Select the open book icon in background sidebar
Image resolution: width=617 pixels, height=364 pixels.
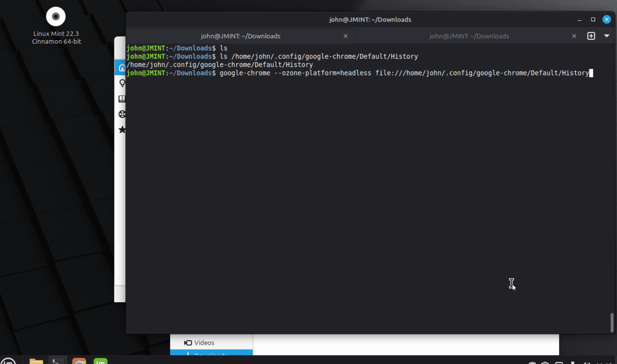coord(122,99)
